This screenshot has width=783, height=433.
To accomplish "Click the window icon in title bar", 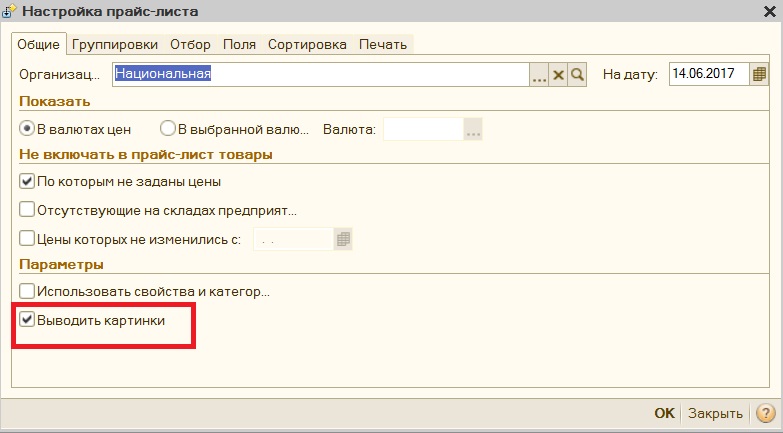I will (9, 11).
